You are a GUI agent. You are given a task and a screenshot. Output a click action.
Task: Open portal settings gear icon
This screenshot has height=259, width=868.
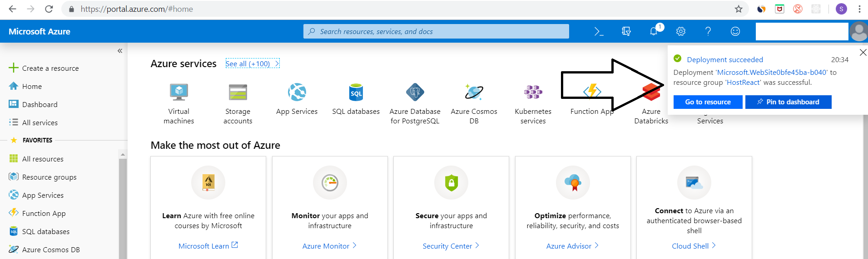680,31
